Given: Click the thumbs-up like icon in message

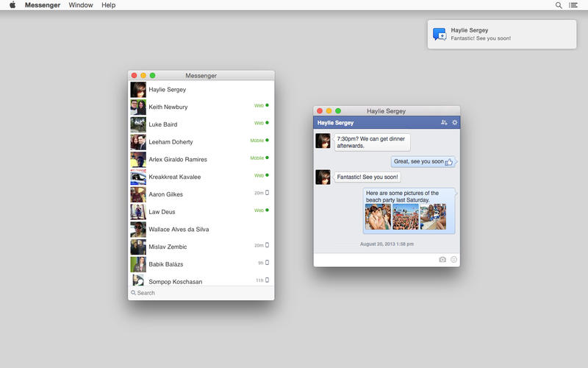Looking at the screenshot, I should pyautogui.click(x=449, y=162).
